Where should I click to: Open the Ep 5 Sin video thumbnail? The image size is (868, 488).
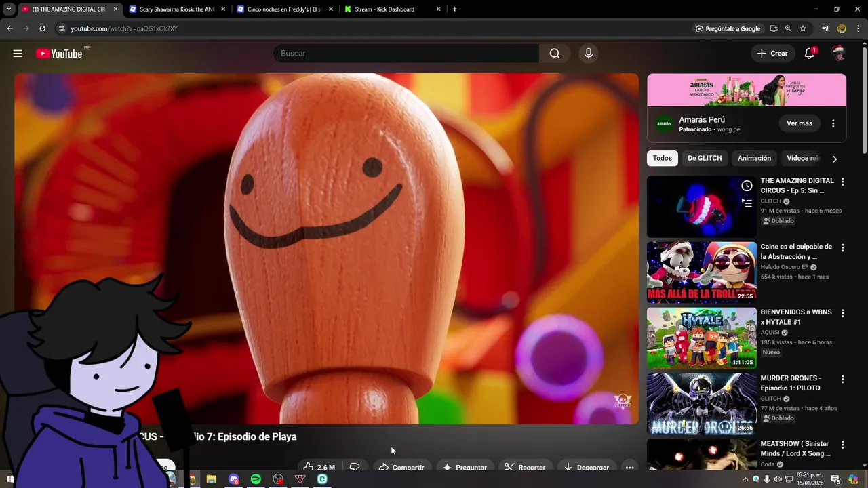coord(702,207)
